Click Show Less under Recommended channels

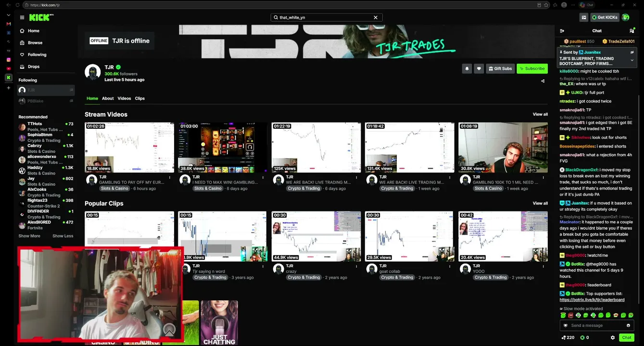tap(63, 236)
